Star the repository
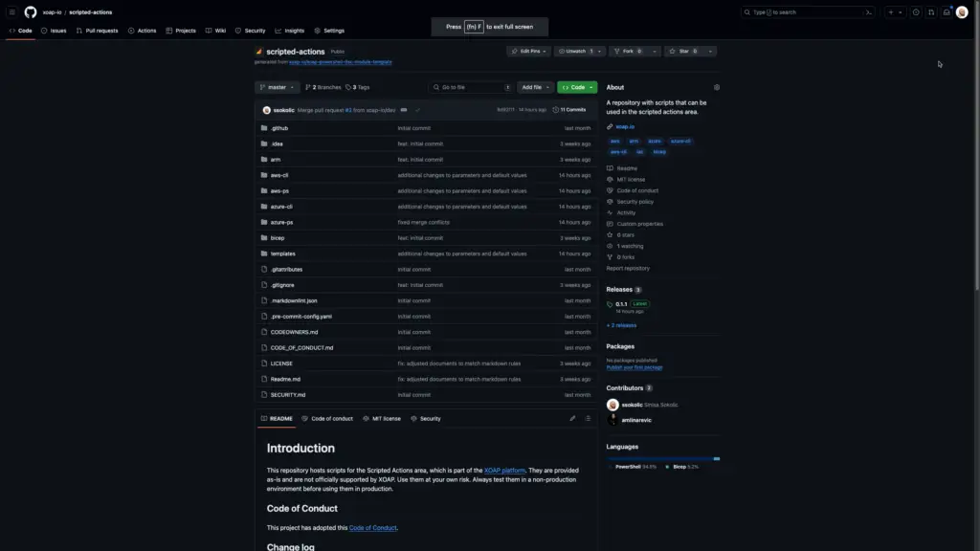This screenshot has width=980, height=551. point(683,52)
